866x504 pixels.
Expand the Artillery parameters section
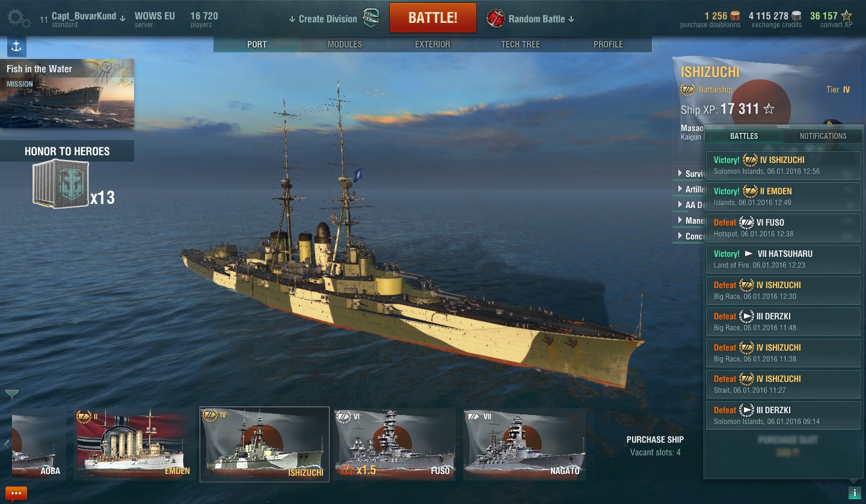coord(689,189)
